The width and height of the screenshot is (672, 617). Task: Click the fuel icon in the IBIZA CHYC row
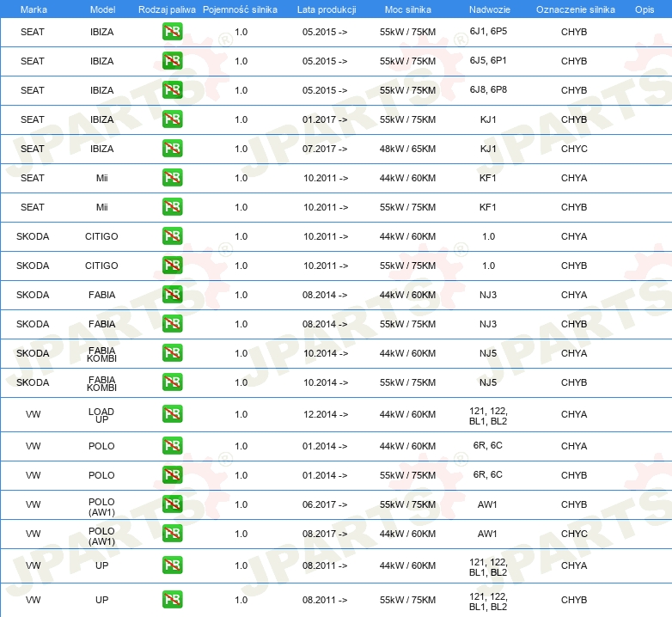[172, 149]
